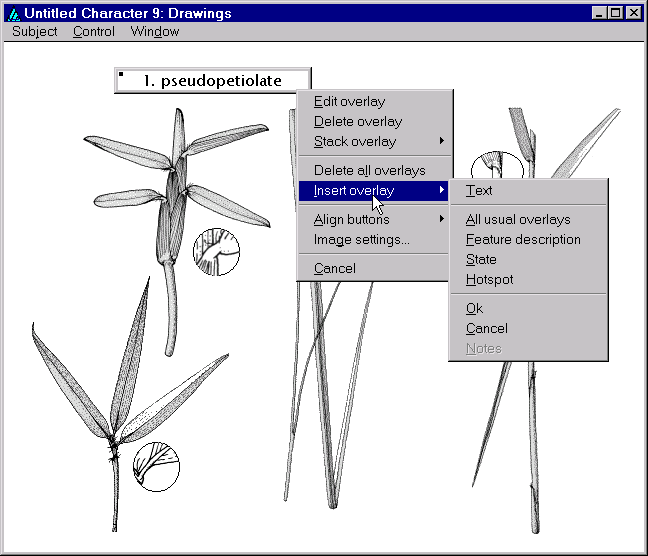Click Delete all overlays
The width and height of the screenshot is (648, 556).
coord(369,170)
